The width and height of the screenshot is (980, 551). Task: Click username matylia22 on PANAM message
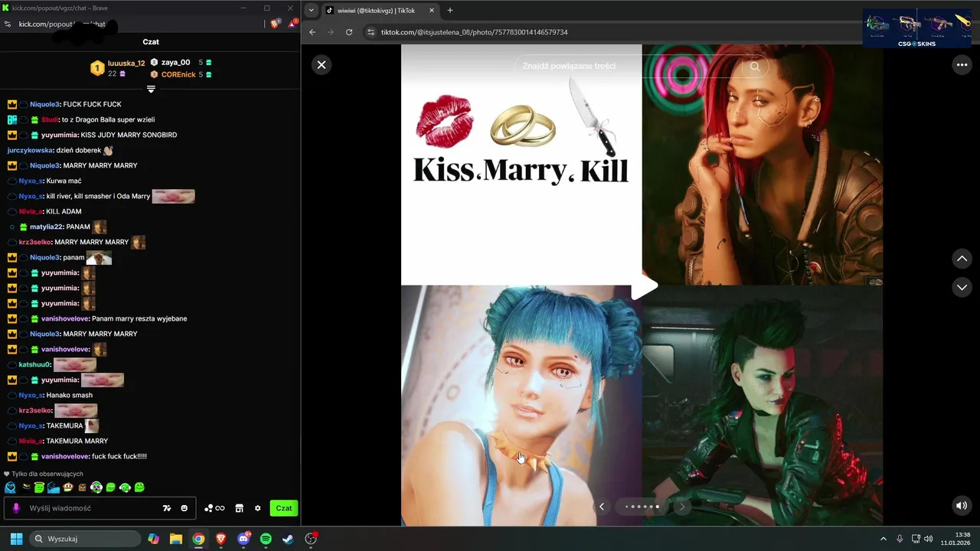pyautogui.click(x=47, y=227)
